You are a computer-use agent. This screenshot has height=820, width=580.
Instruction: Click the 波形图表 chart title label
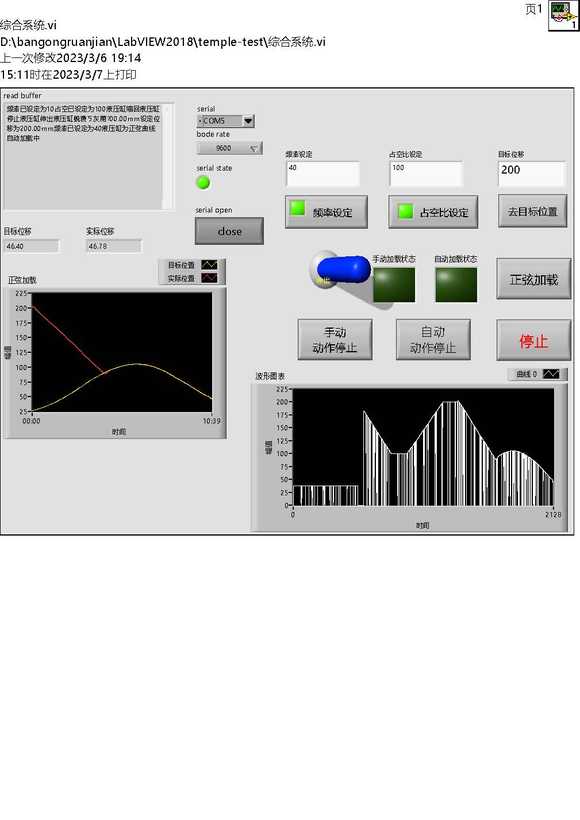[270, 376]
